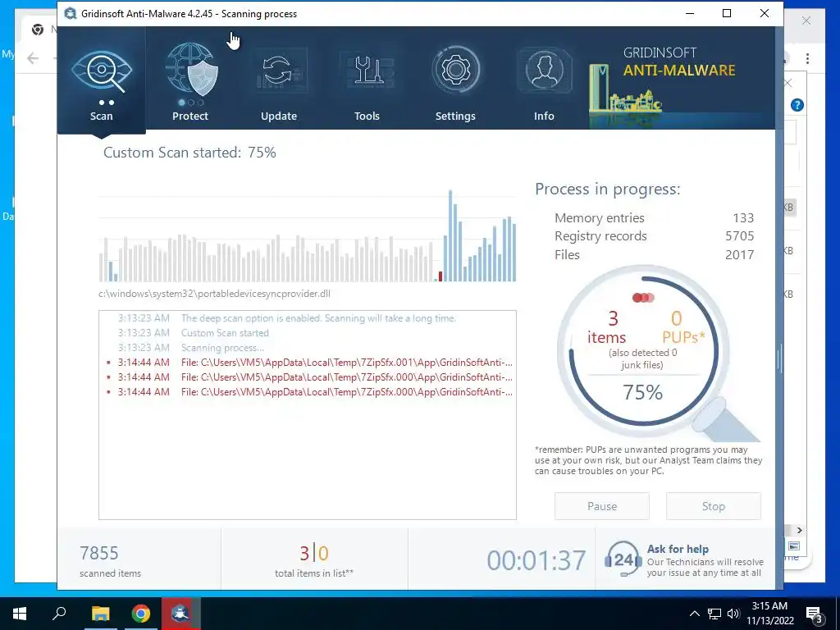Click the current scanned file path text
Screen dimensions: 840x630
tap(214, 294)
